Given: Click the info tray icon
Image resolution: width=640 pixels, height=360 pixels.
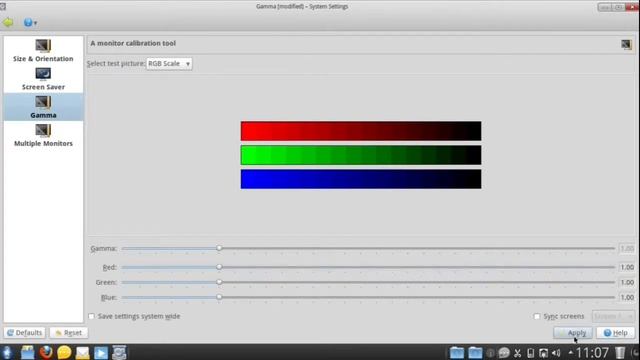Looking at the screenshot, I should pyautogui.click(x=491, y=353).
